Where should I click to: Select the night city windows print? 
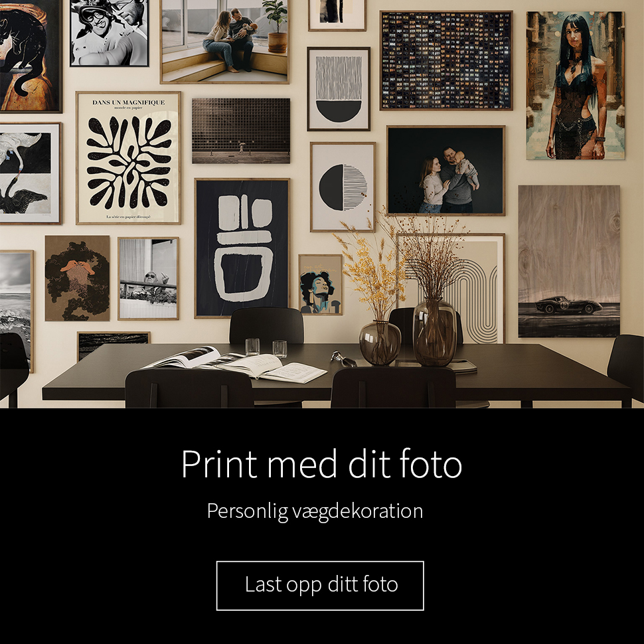446,60
